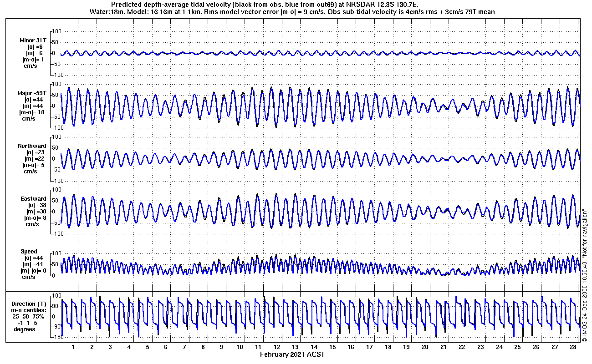Click day '25' on the date axis

pyautogui.click(x=517, y=347)
